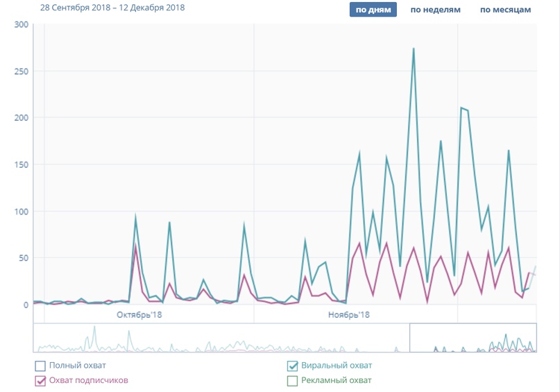Screen dimensions: 560x392
Task: Click the selected range window in the mini chart
Action: (473, 338)
